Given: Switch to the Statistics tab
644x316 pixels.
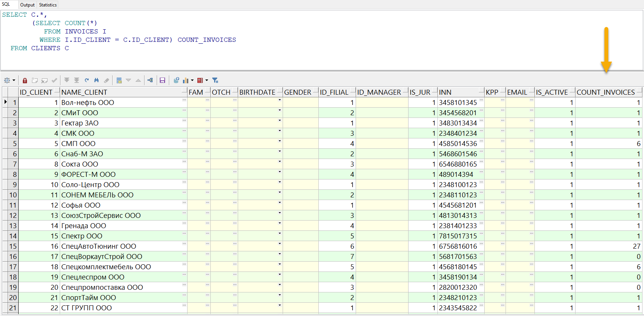Looking at the screenshot, I should pos(48,5).
